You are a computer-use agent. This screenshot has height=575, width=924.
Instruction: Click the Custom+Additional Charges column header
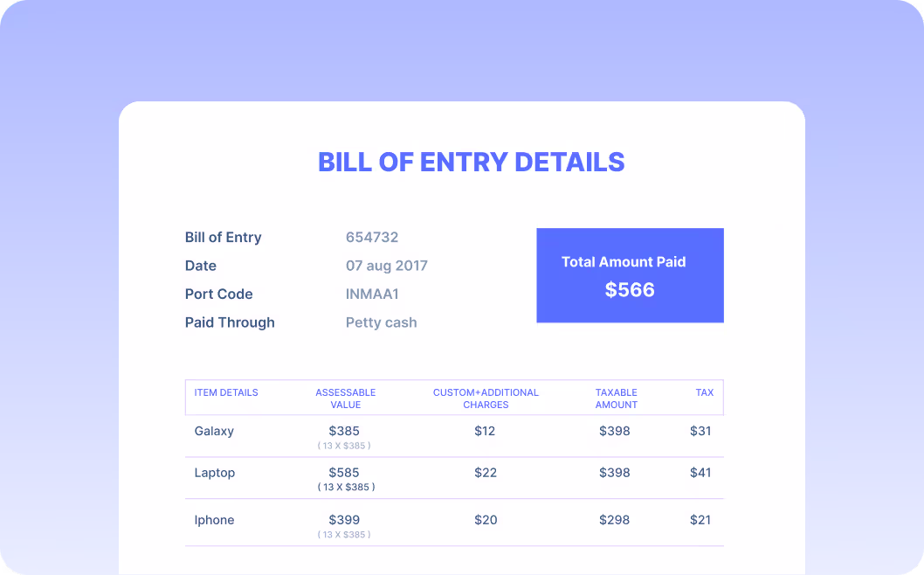486,398
